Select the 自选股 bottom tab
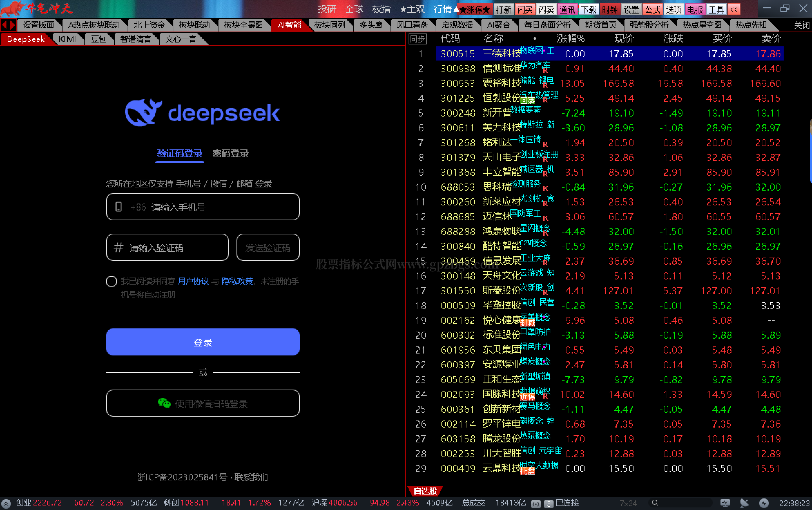The height and width of the screenshot is (510, 812). coord(425,491)
